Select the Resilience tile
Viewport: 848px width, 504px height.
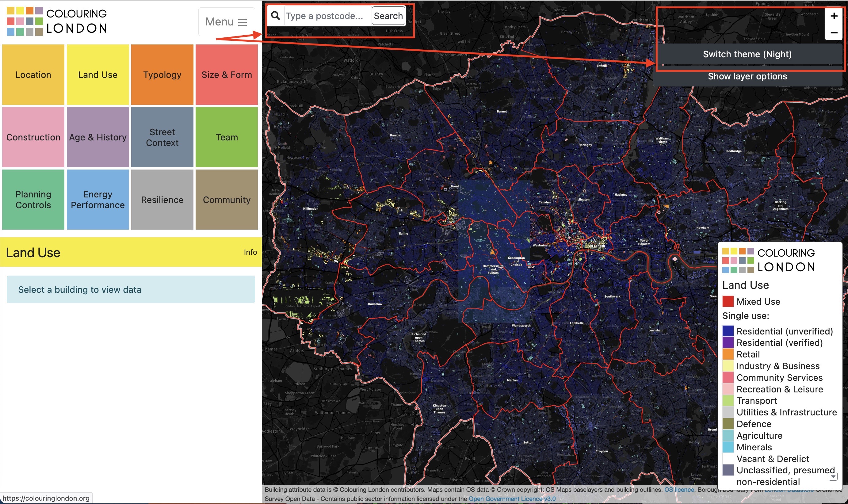tap(162, 200)
